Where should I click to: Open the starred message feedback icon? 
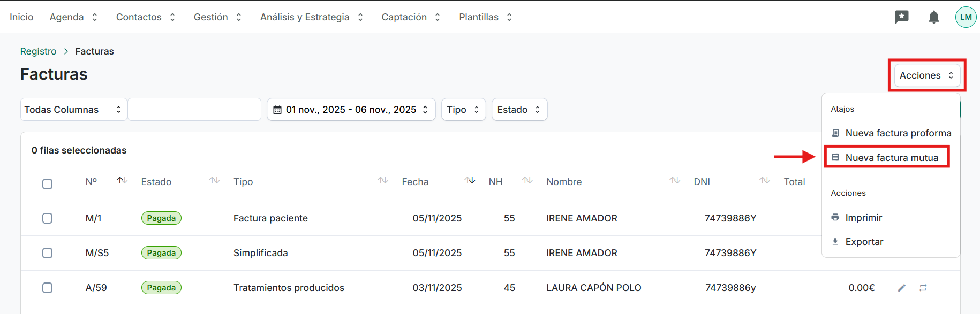[x=902, y=17]
